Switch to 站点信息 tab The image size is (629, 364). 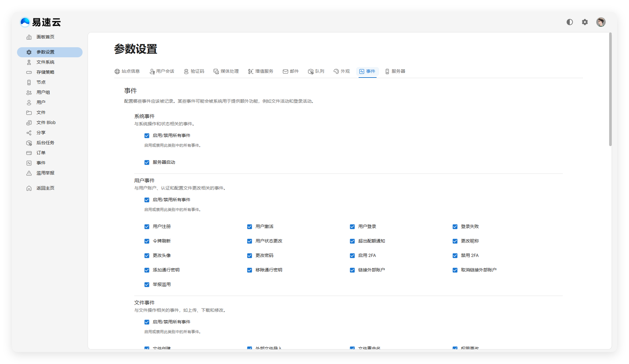coord(127,71)
